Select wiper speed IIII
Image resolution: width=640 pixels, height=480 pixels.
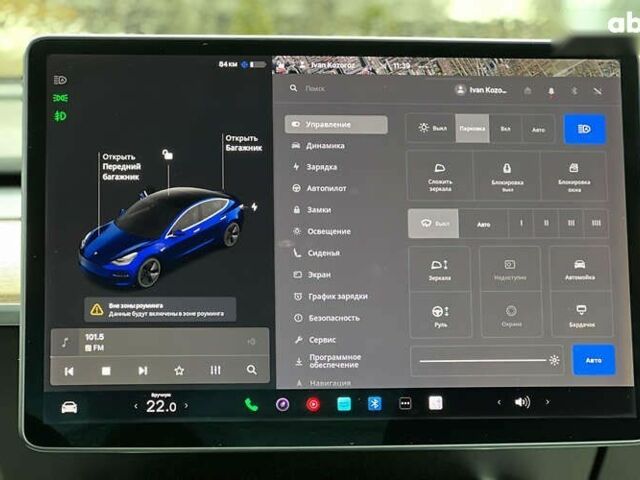coord(596,223)
